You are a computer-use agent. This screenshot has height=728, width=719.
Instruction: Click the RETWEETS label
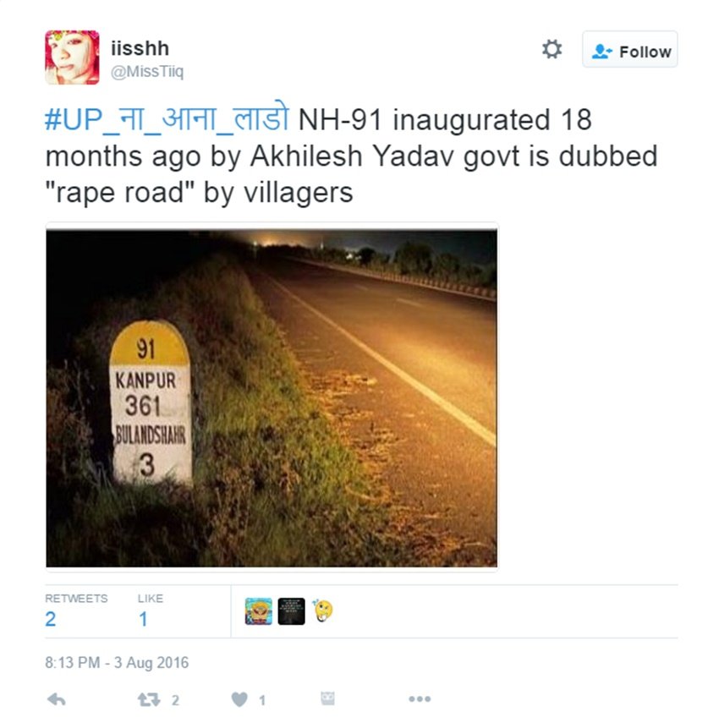76,599
